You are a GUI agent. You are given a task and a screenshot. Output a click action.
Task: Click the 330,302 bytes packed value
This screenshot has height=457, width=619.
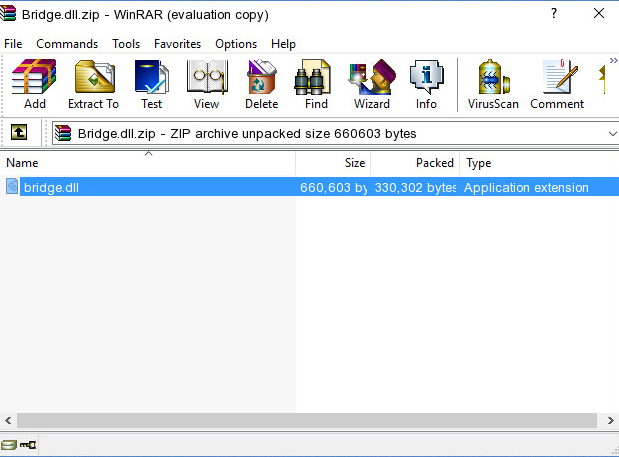coord(415,187)
